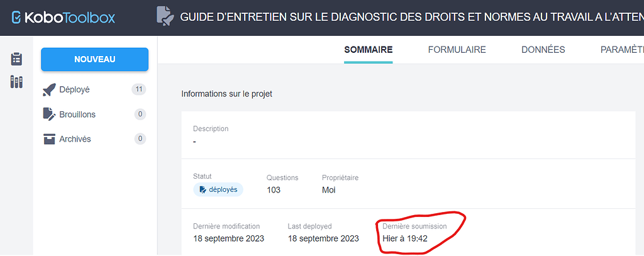
Task: Click the Dernière soumission time value
Action: click(x=405, y=238)
